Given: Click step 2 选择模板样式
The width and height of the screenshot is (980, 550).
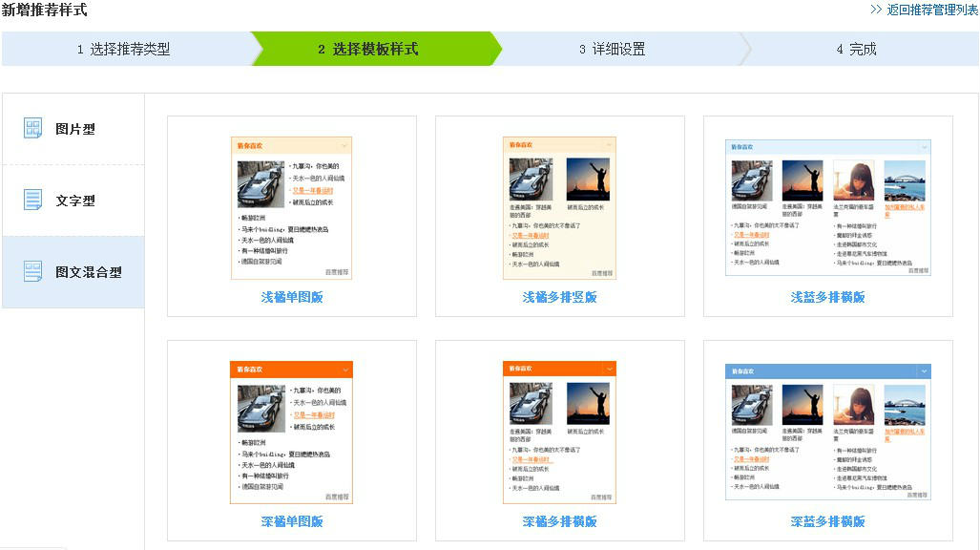Looking at the screenshot, I should 373,49.
